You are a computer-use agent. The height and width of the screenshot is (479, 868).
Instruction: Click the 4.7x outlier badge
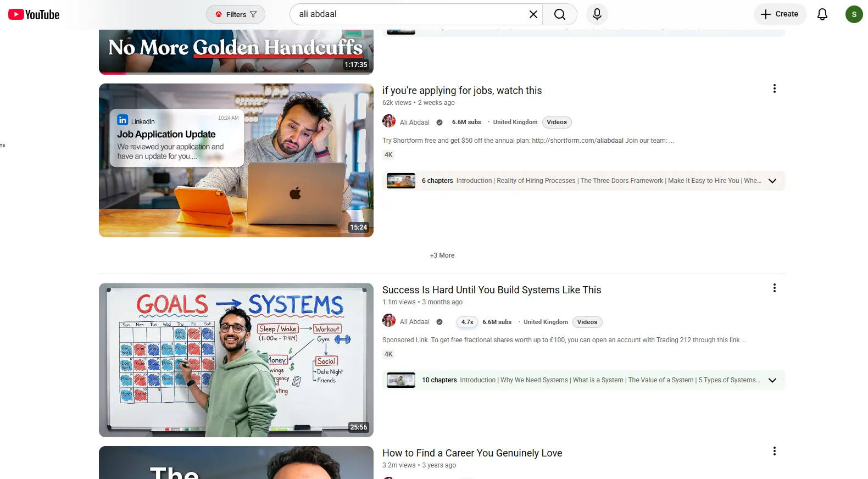(468, 322)
